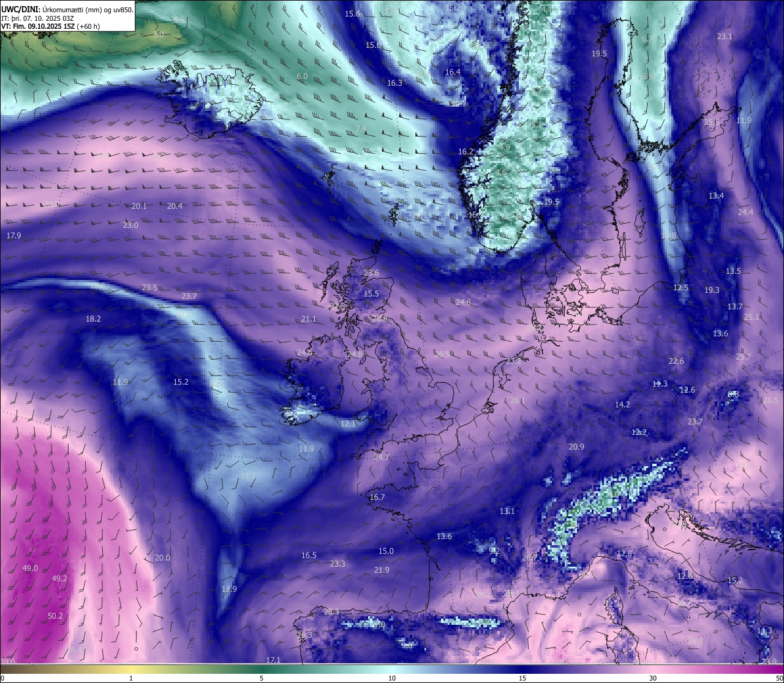The width and height of the screenshot is (784, 683).
Task: Select the 13.7 value label
Action: point(735,306)
